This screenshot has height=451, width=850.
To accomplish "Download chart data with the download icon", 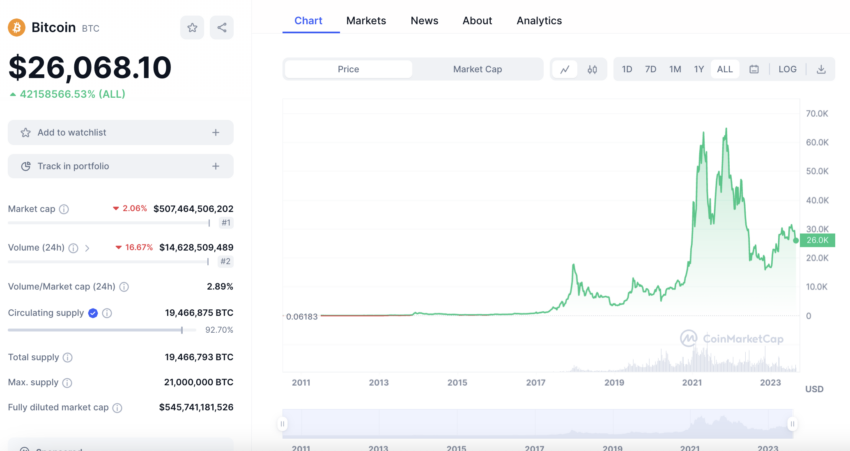I will [821, 69].
